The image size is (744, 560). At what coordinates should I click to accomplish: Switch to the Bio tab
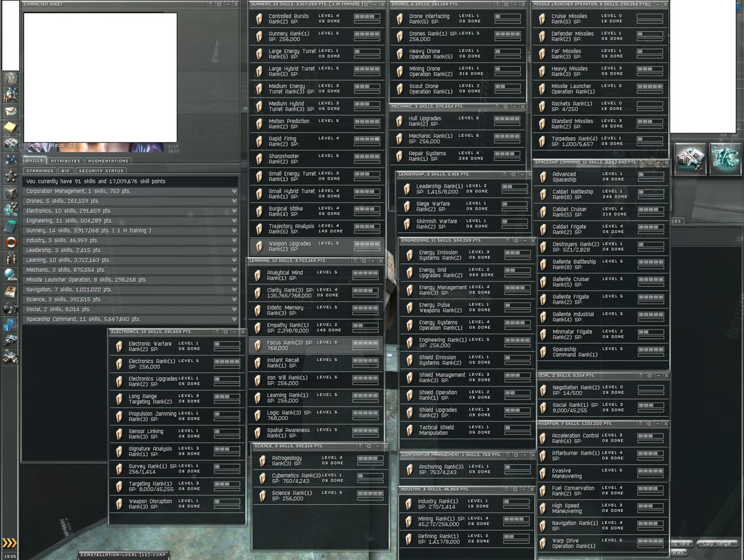coord(66,170)
